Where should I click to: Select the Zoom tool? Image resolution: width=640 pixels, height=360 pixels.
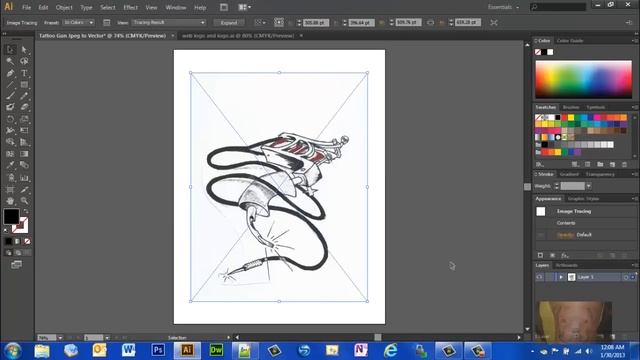pyautogui.click(x=24, y=201)
